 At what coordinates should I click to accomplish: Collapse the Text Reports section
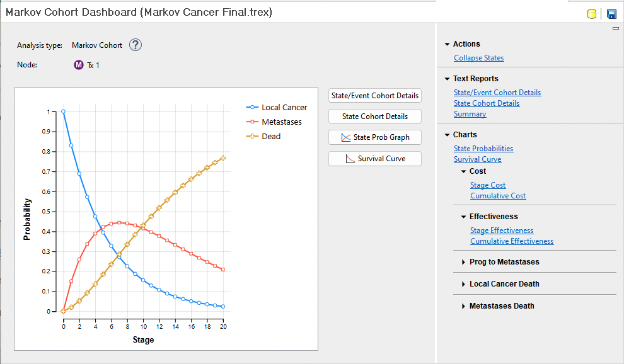(x=448, y=78)
